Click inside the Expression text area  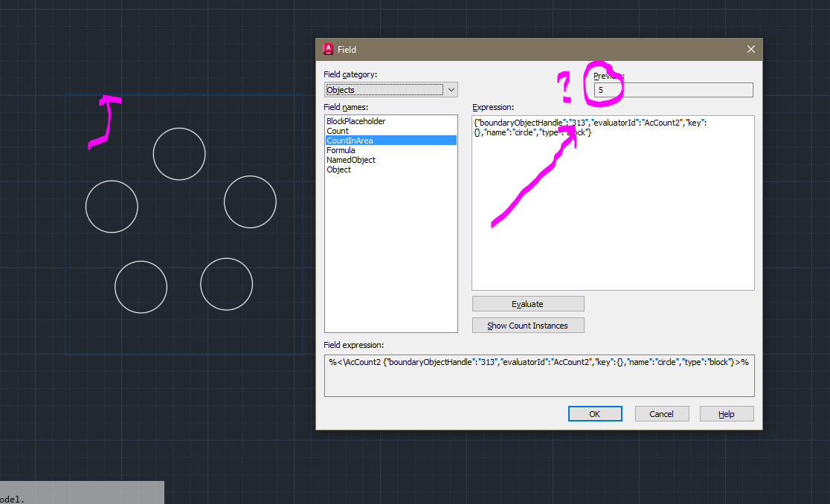click(613, 201)
